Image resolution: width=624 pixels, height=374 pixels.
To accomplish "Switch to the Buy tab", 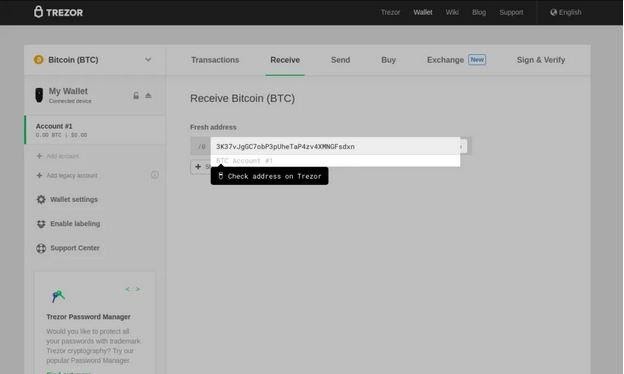I will pos(388,60).
